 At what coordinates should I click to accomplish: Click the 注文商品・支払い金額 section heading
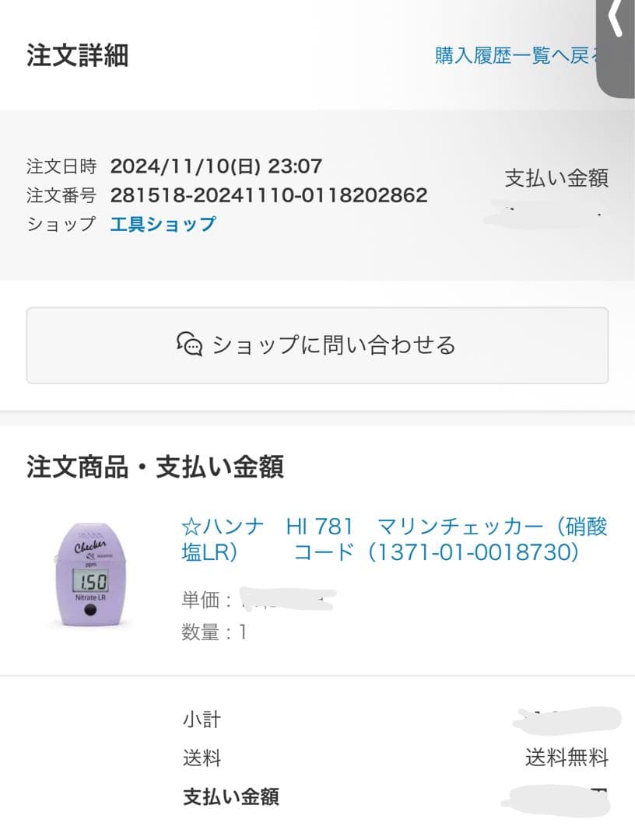156,467
